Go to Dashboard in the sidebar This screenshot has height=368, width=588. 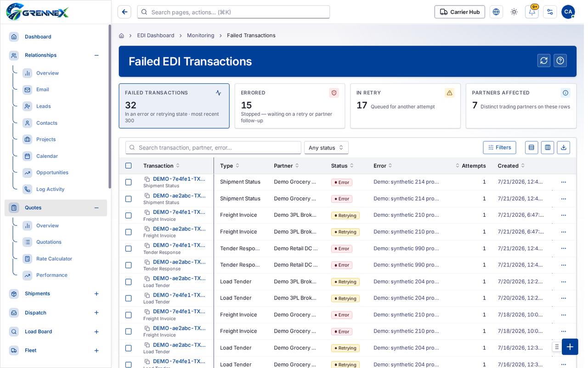coord(38,37)
